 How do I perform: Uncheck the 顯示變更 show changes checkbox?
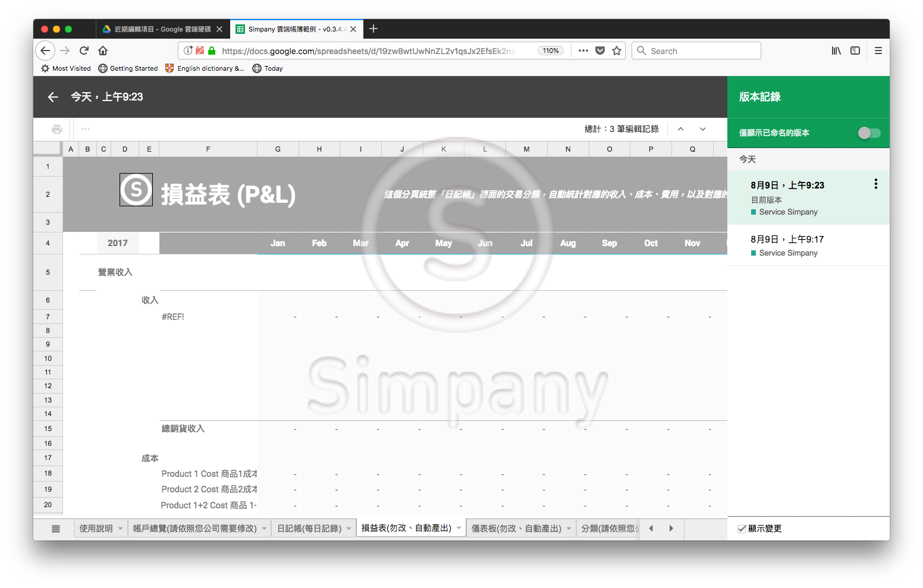[x=742, y=529]
